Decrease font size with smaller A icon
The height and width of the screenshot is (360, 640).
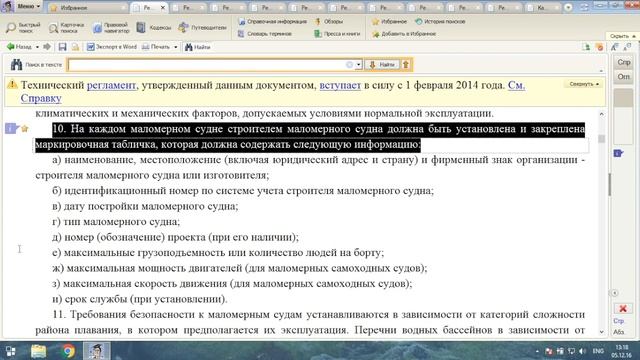628,47
